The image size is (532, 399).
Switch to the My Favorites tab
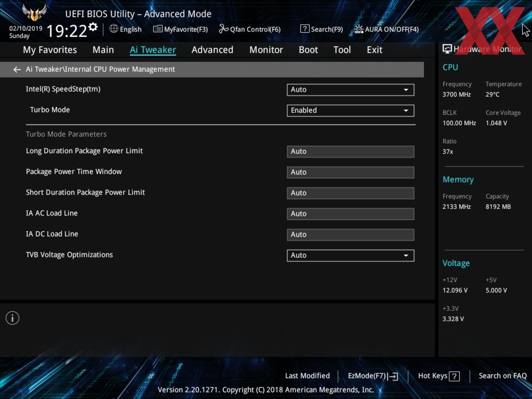pyautogui.click(x=50, y=50)
